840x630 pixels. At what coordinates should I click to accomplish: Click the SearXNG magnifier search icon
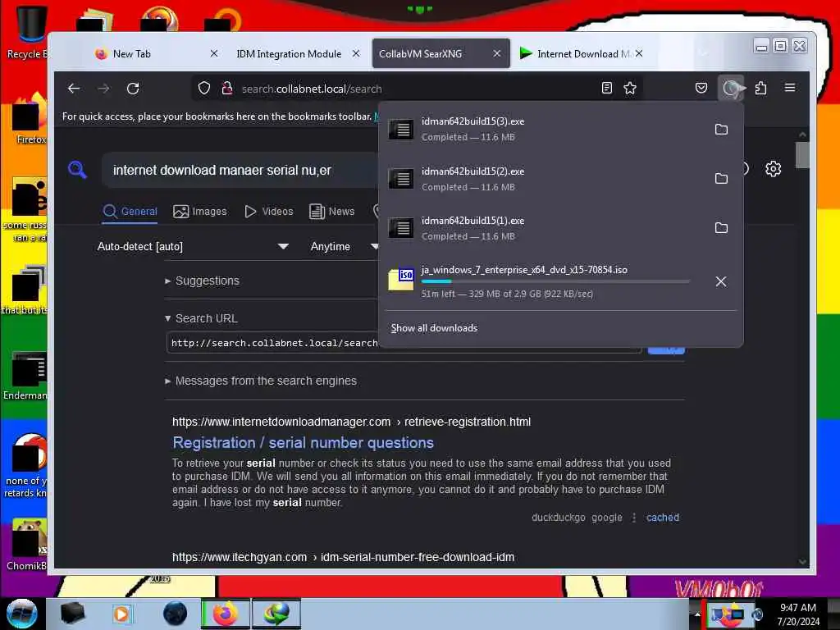point(78,170)
